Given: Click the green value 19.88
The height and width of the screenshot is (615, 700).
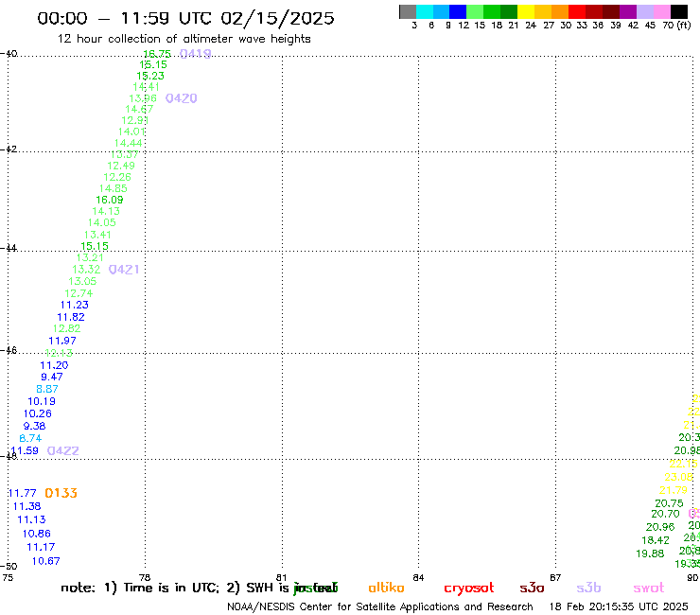Looking at the screenshot, I should coord(650,553).
